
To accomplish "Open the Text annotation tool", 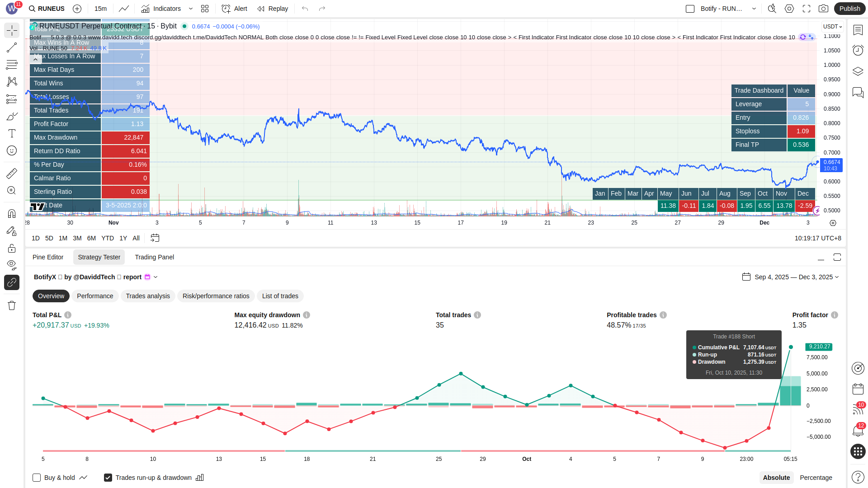I will 12,133.
